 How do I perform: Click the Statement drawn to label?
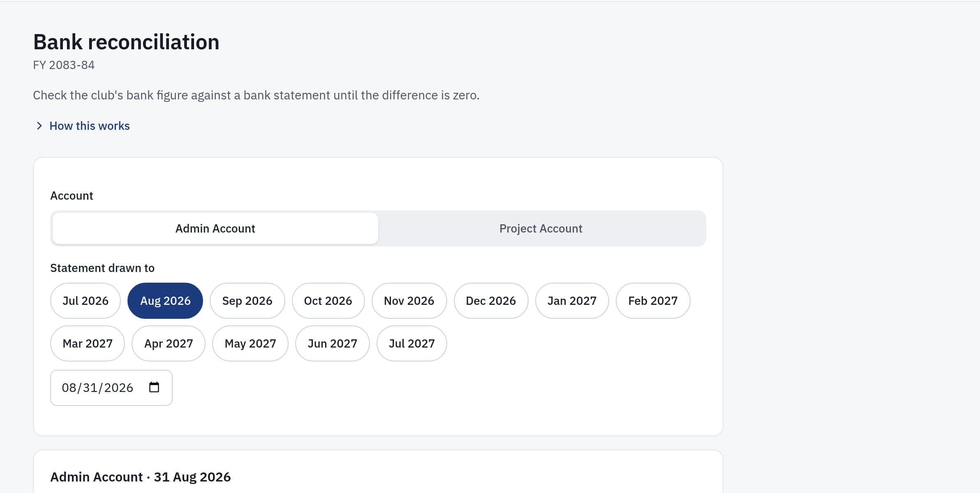(x=102, y=268)
